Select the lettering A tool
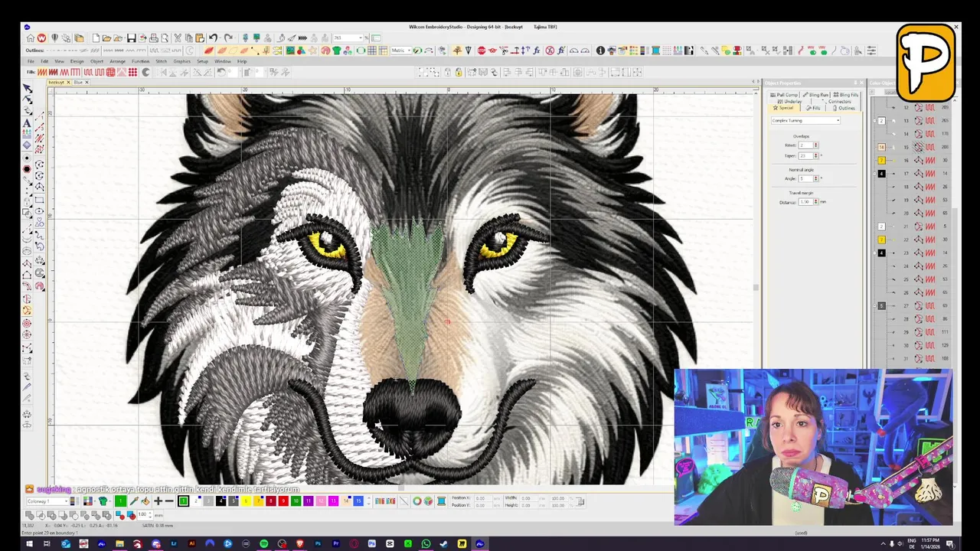Image resolution: width=980 pixels, height=551 pixels. [28, 123]
